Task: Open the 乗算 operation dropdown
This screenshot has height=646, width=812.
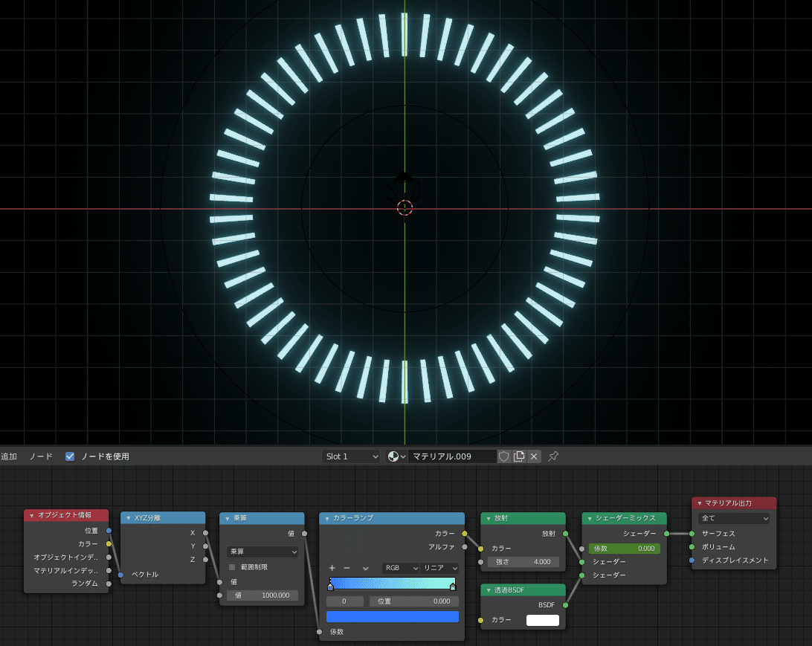Action: [x=262, y=552]
